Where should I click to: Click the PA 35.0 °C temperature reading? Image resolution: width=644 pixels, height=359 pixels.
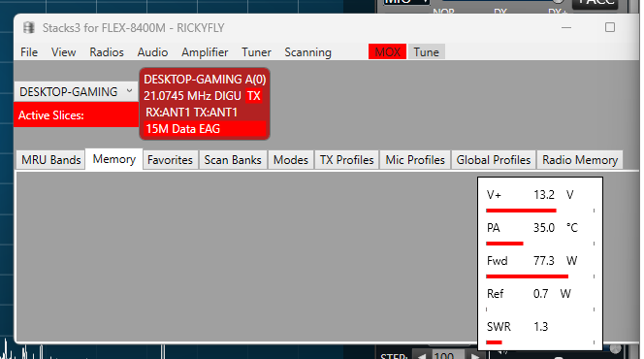click(532, 228)
